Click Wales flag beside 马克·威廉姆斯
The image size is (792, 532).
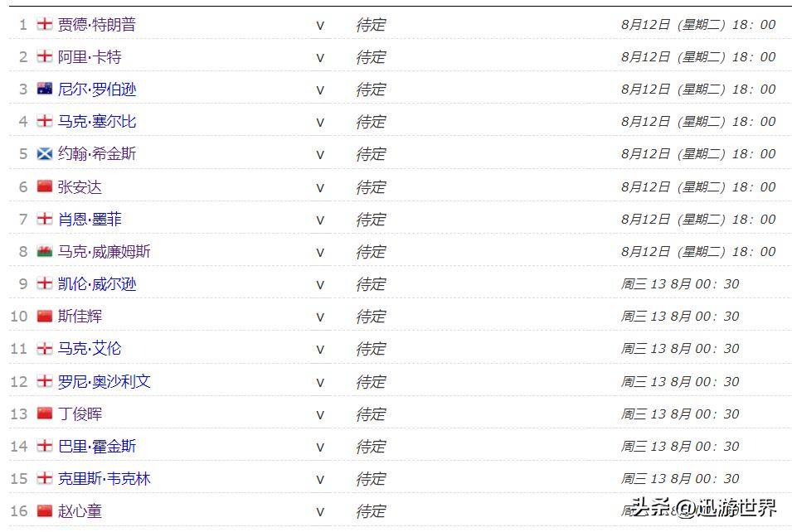pyautogui.click(x=45, y=251)
